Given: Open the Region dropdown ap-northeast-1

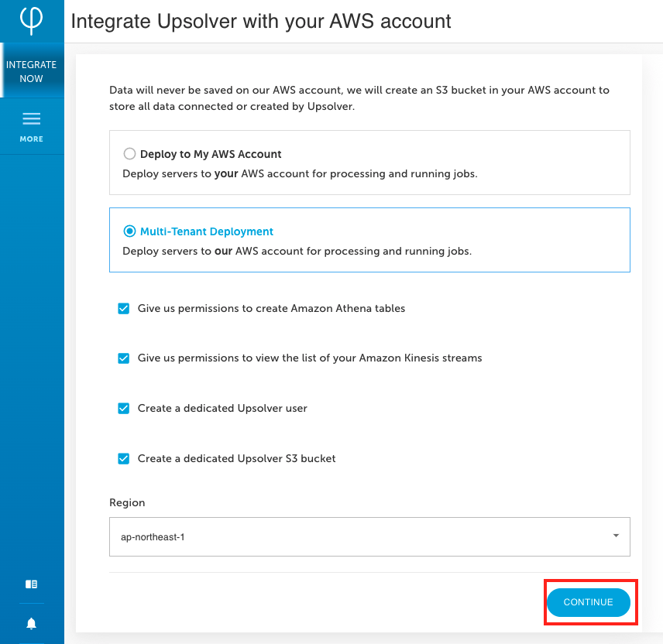Looking at the screenshot, I should tap(369, 536).
